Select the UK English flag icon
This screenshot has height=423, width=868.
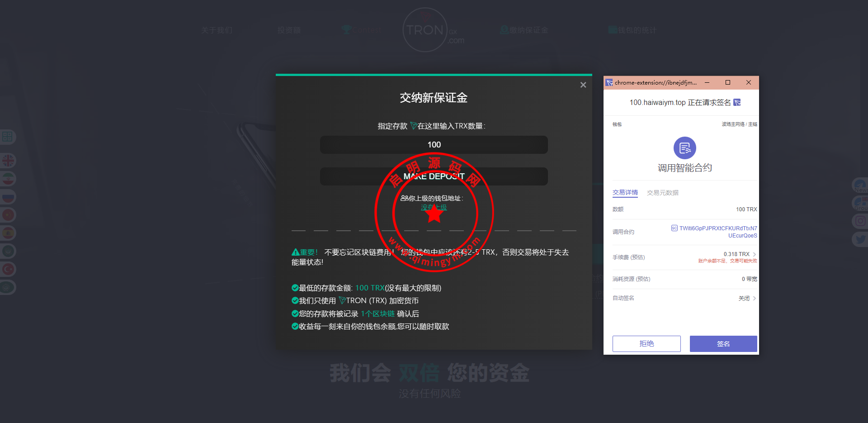8,161
